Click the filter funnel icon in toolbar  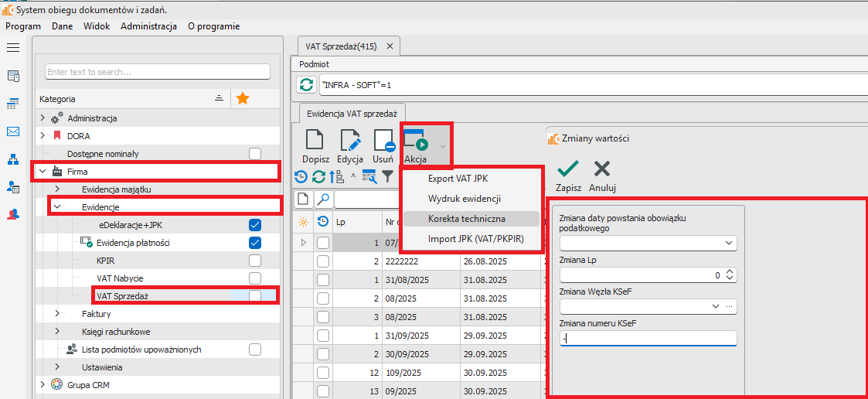pos(387,176)
